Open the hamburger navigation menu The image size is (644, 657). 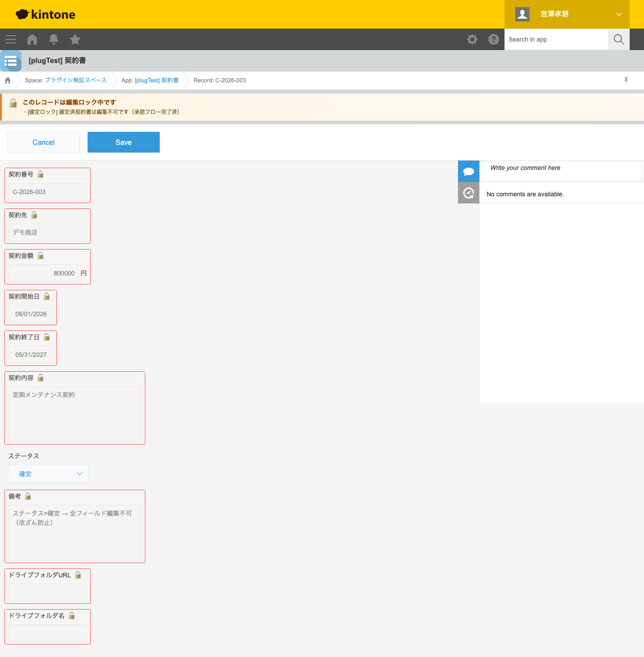[11, 39]
